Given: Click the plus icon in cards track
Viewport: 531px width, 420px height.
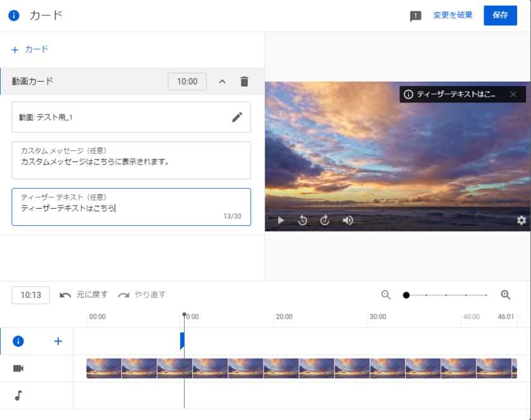Looking at the screenshot, I should 58,342.
